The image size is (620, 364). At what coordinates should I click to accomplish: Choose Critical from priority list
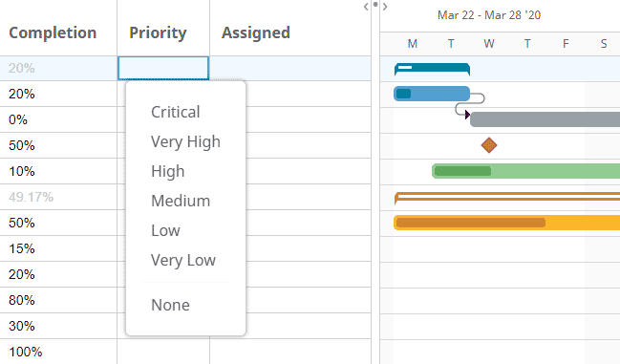point(176,112)
